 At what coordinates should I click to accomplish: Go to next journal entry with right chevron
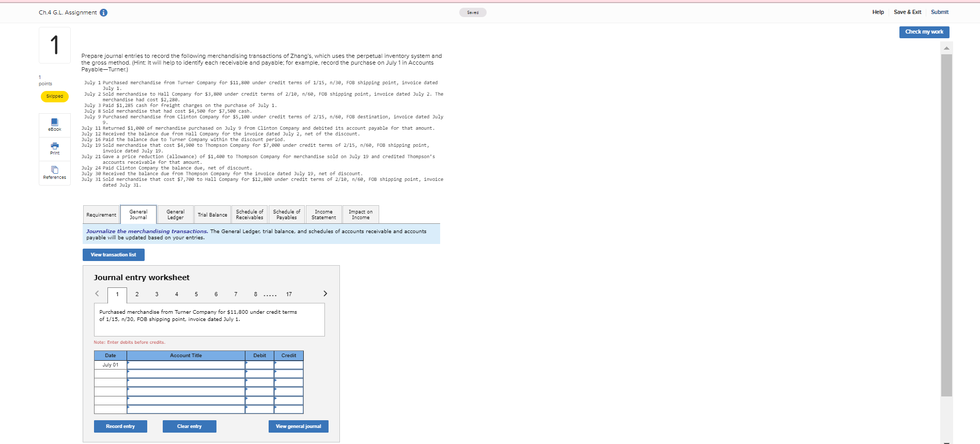325,294
